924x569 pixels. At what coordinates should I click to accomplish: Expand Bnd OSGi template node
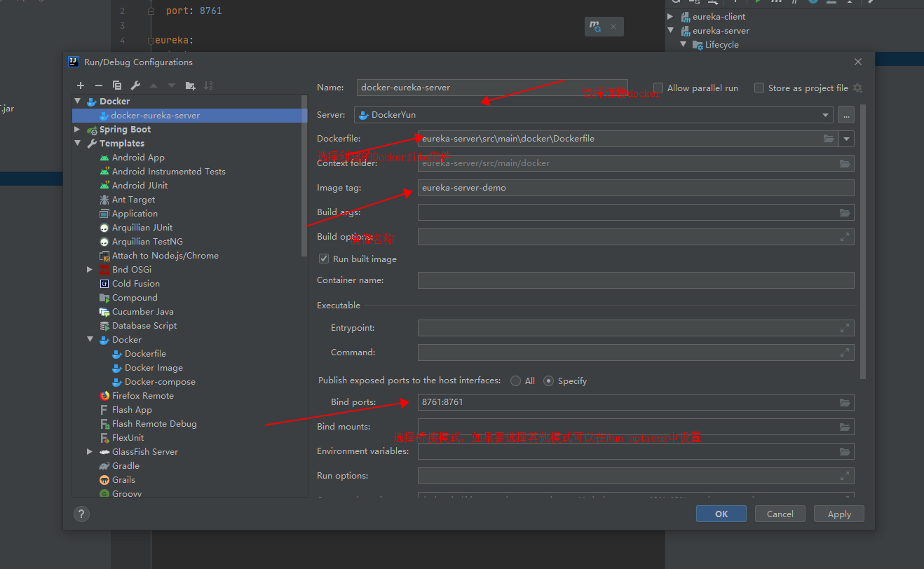click(90, 270)
